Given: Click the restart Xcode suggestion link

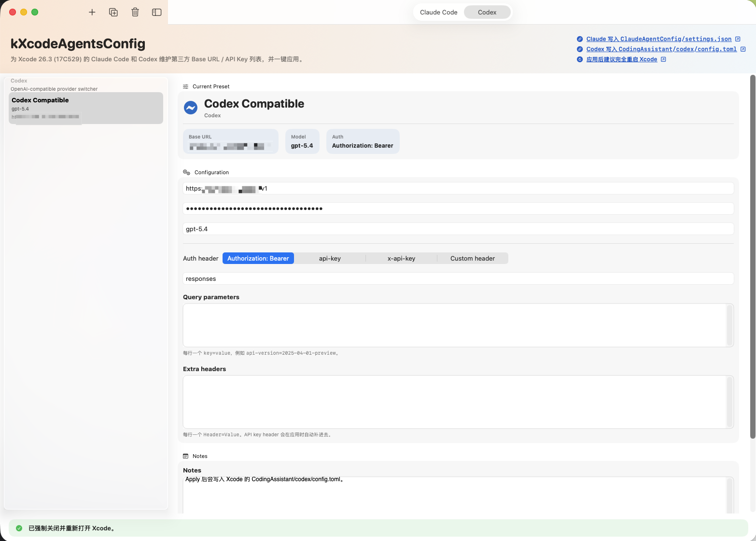Looking at the screenshot, I should click(622, 59).
